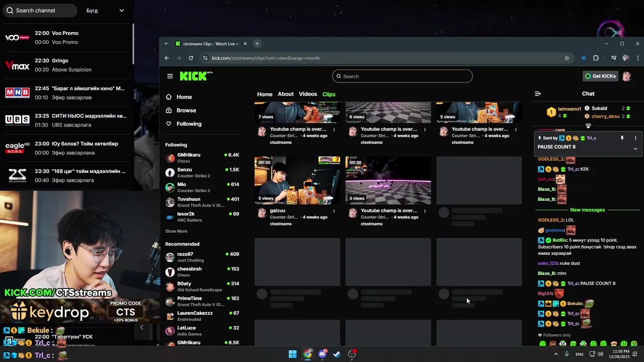Open the Kick sidebar hamburger menu
Image resolution: width=644 pixels, height=362 pixels.
(170, 76)
